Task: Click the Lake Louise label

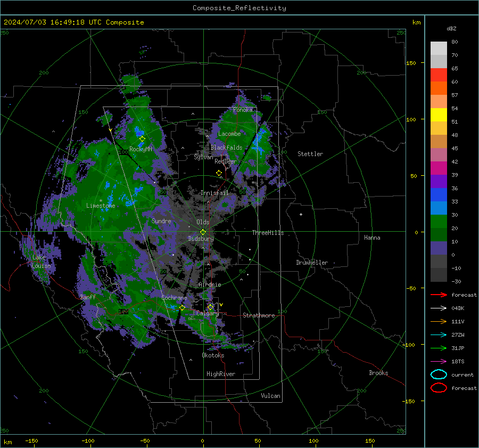Action: (41, 262)
